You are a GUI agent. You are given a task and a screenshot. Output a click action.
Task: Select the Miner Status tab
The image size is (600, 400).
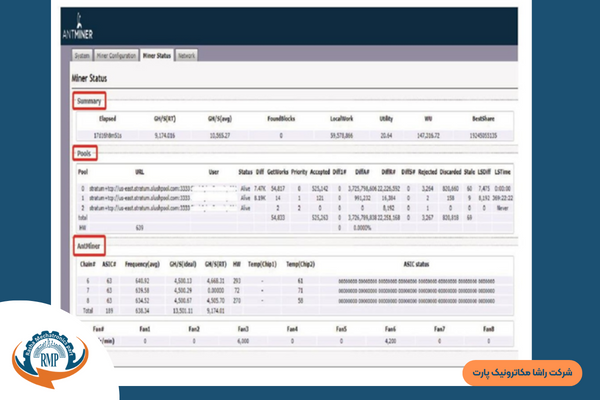coord(157,57)
